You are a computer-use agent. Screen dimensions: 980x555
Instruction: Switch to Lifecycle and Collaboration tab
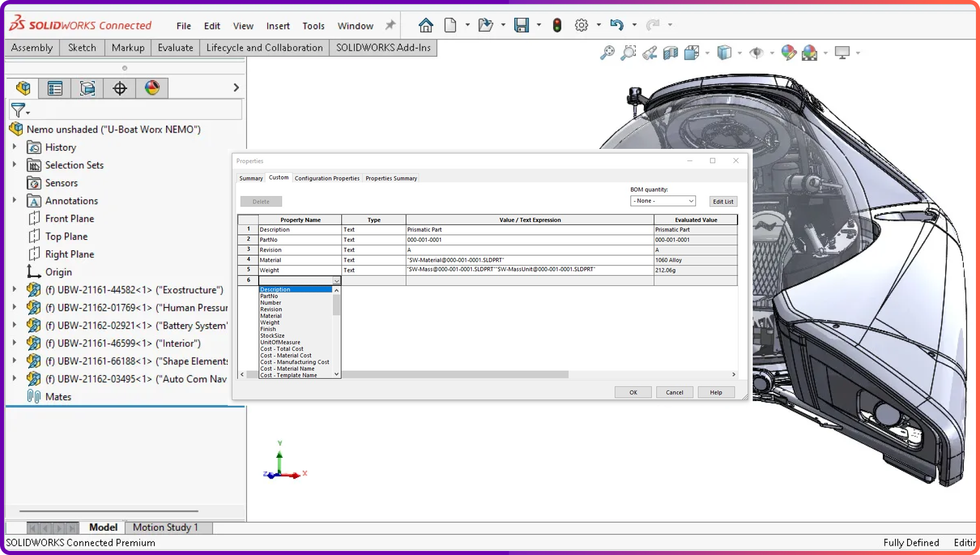pos(264,48)
